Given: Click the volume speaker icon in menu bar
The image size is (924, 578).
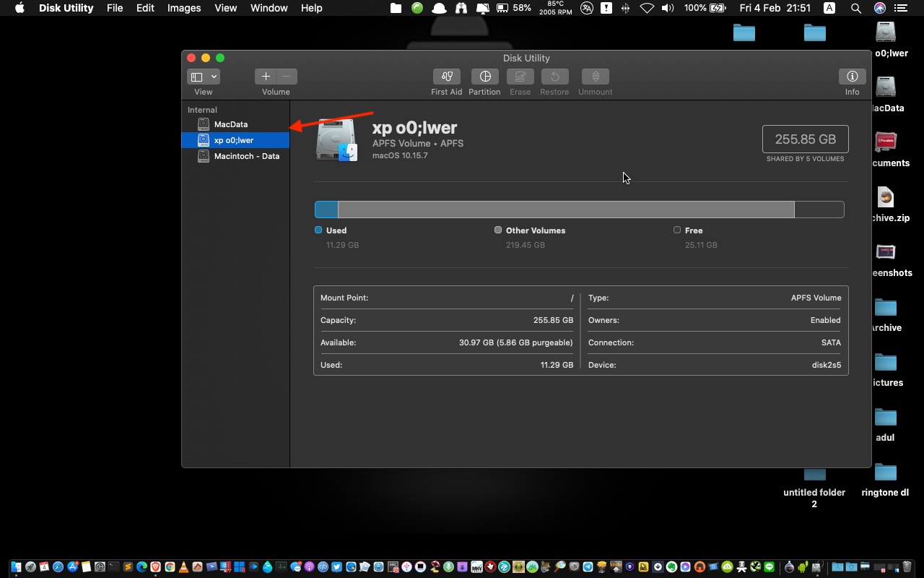Looking at the screenshot, I should click(x=668, y=8).
